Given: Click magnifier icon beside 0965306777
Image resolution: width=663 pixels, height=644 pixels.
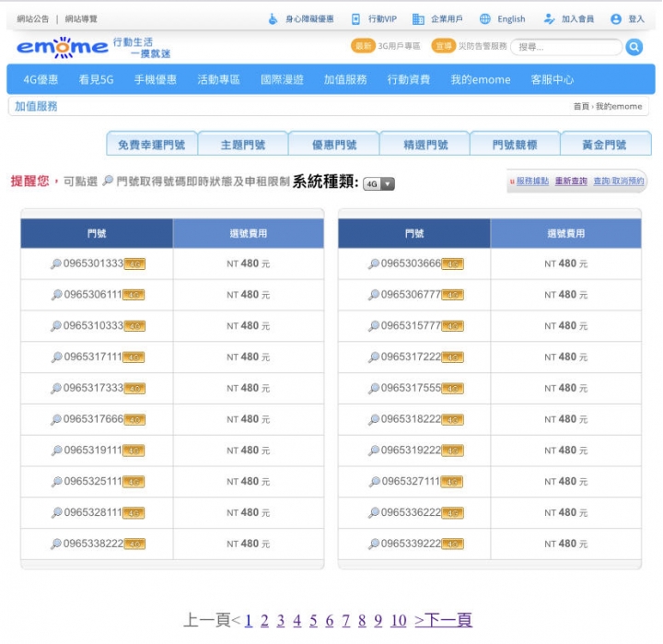Looking at the screenshot, I should point(374,295).
